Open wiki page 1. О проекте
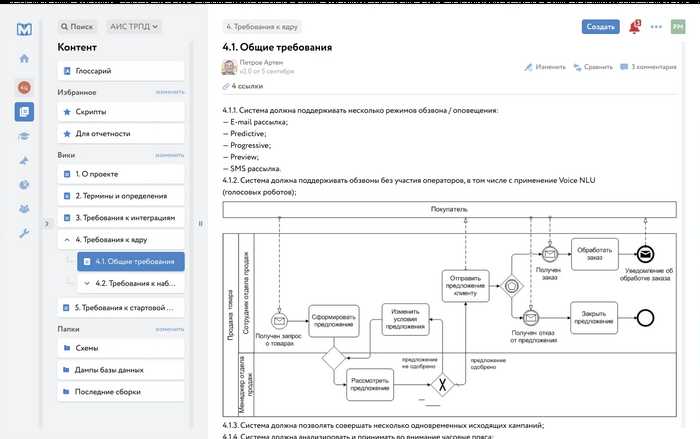 pyautogui.click(x=121, y=174)
